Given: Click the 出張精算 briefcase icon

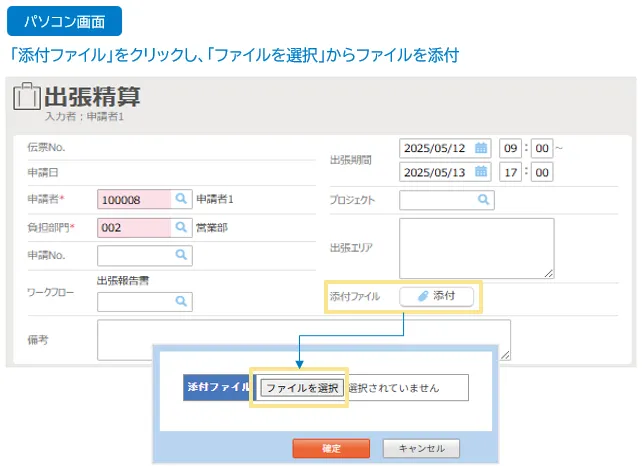Looking at the screenshot, I should (26, 98).
